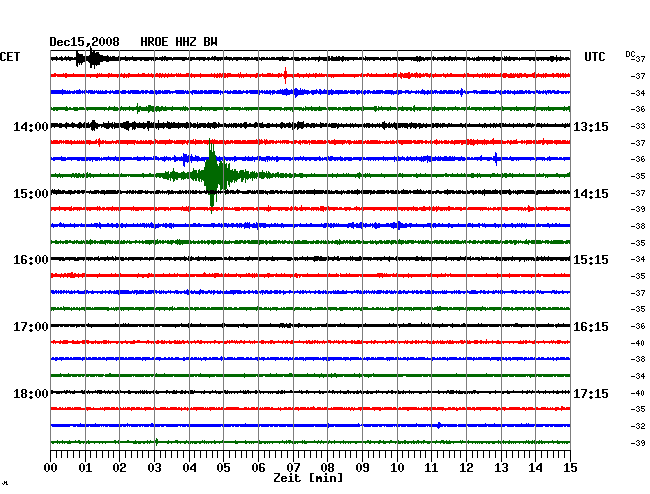The width and height of the screenshot is (650, 494).
Task: Click the 16:15 UTC time label
Action: point(591,327)
